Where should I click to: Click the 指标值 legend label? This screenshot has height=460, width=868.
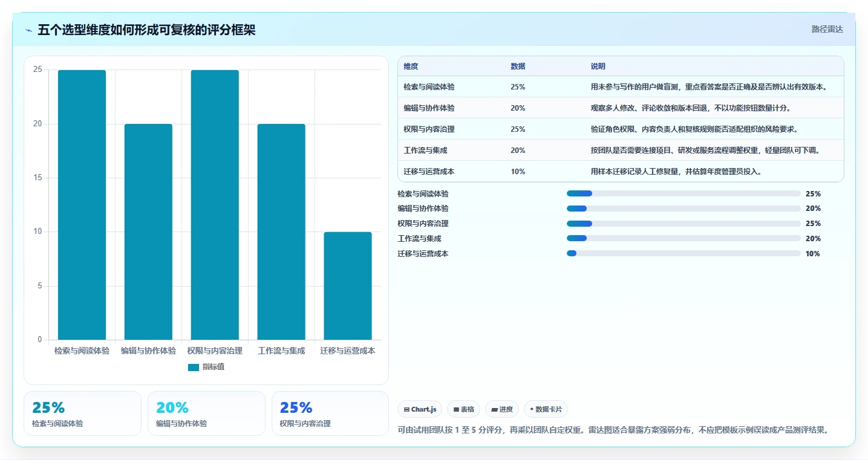click(x=213, y=367)
